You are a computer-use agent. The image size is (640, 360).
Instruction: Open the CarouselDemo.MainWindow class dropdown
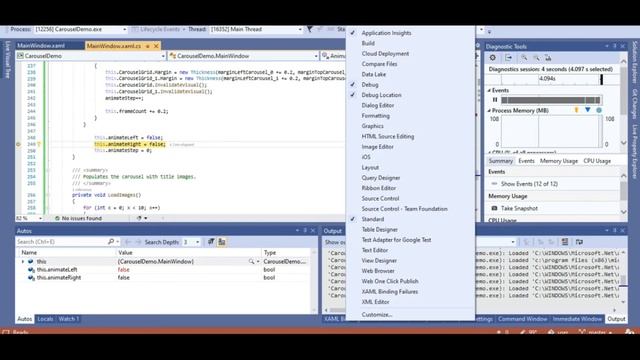pyautogui.click(x=316, y=56)
